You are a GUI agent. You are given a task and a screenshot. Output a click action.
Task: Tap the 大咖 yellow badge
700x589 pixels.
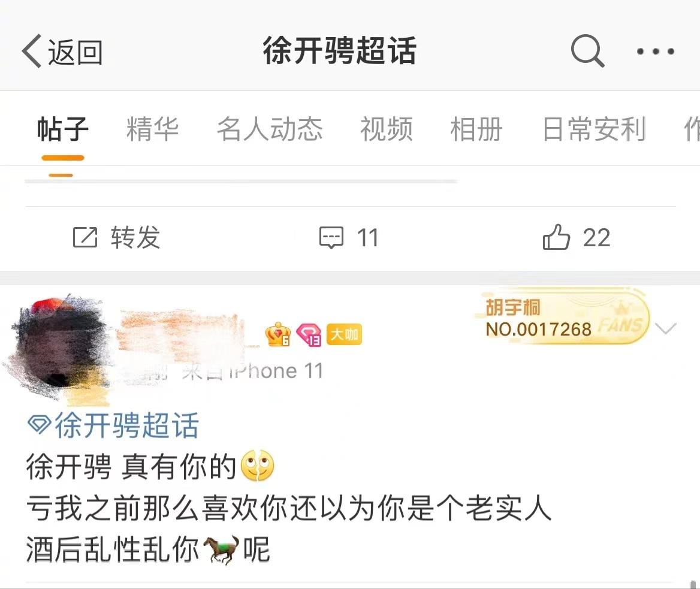tap(344, 334)
